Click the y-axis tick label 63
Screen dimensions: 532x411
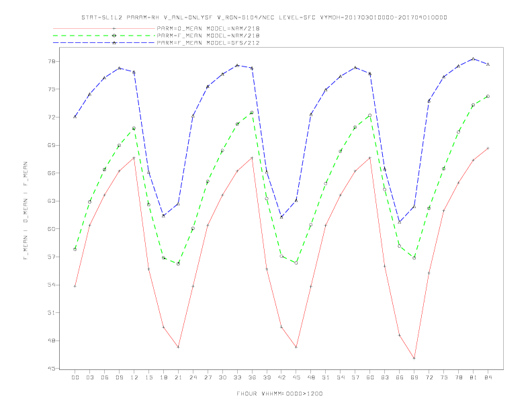(52, 201)
